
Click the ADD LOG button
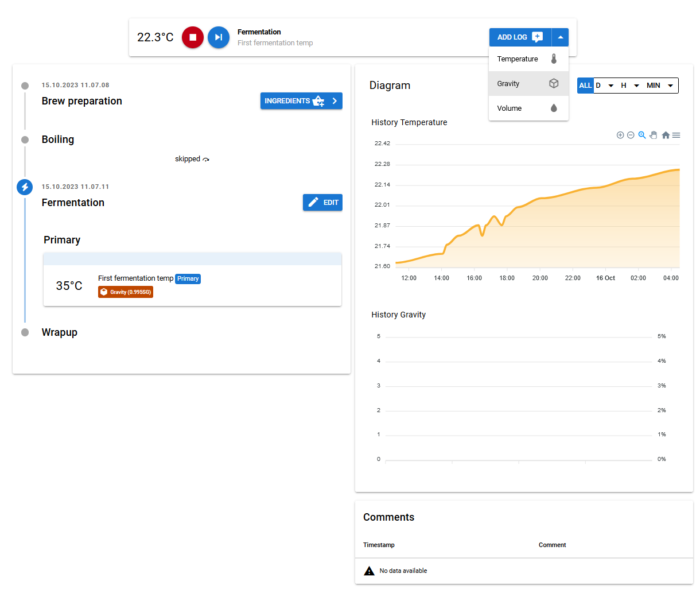pos(520,37)
